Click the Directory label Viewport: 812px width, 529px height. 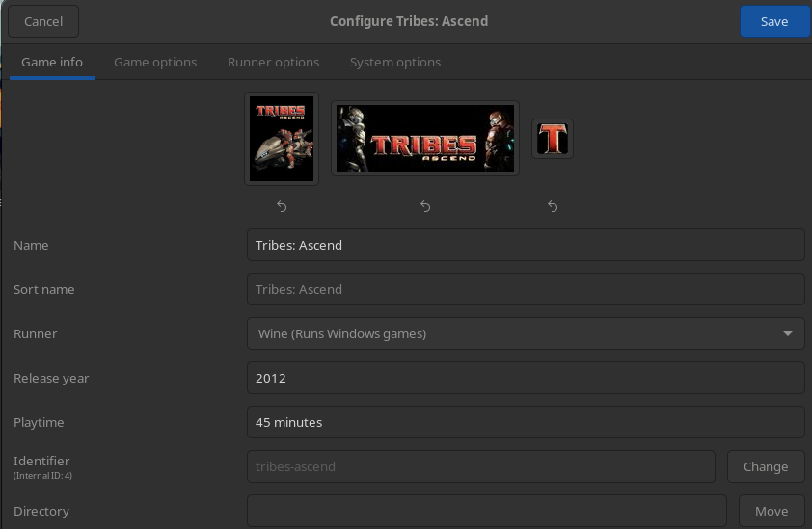41,512
